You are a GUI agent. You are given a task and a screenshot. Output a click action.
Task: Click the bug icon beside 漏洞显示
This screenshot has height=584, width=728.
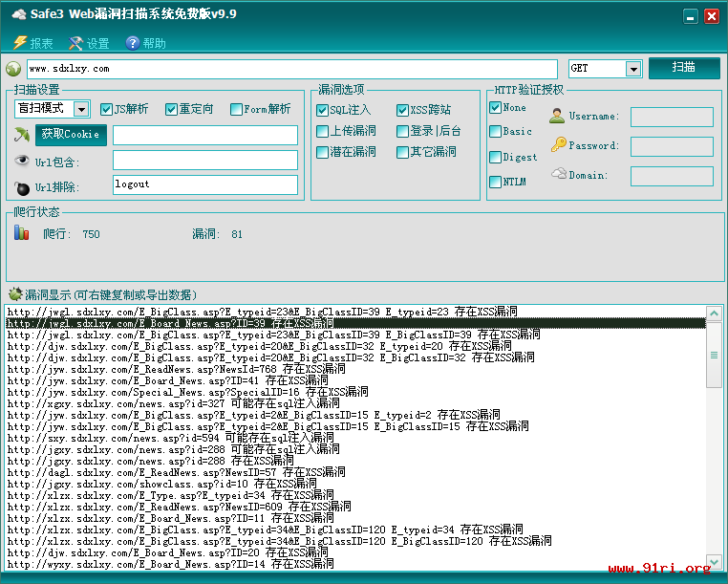[15, 293]
